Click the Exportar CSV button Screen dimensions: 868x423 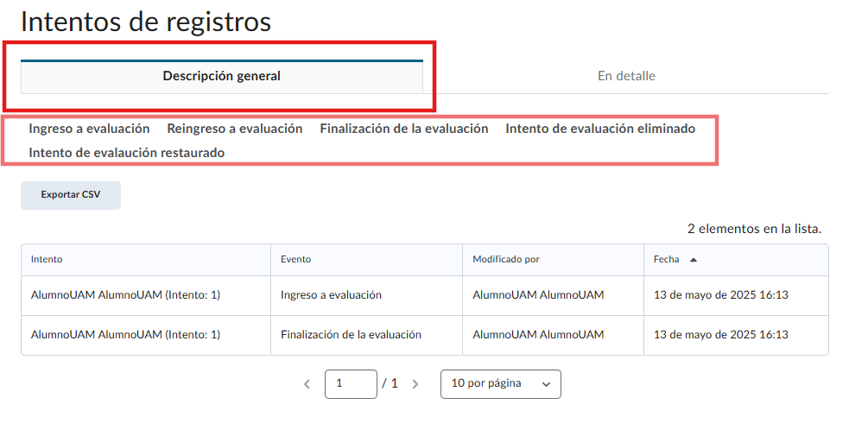[71, 195]
